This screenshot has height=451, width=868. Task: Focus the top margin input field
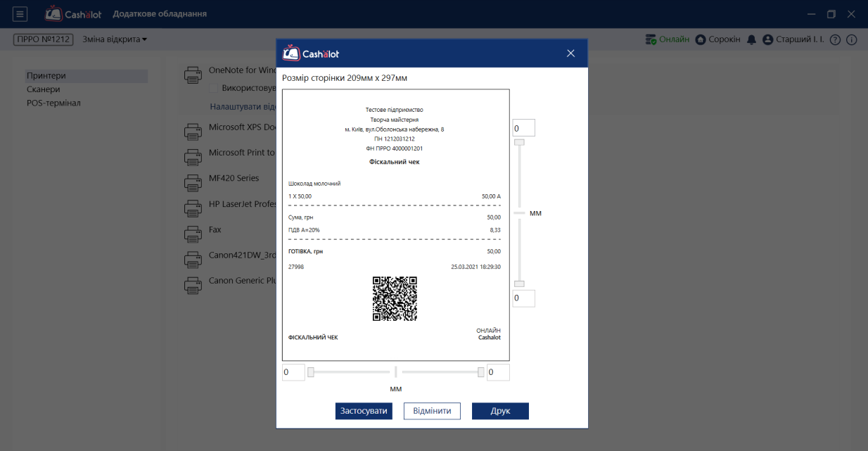click(523, 128)
